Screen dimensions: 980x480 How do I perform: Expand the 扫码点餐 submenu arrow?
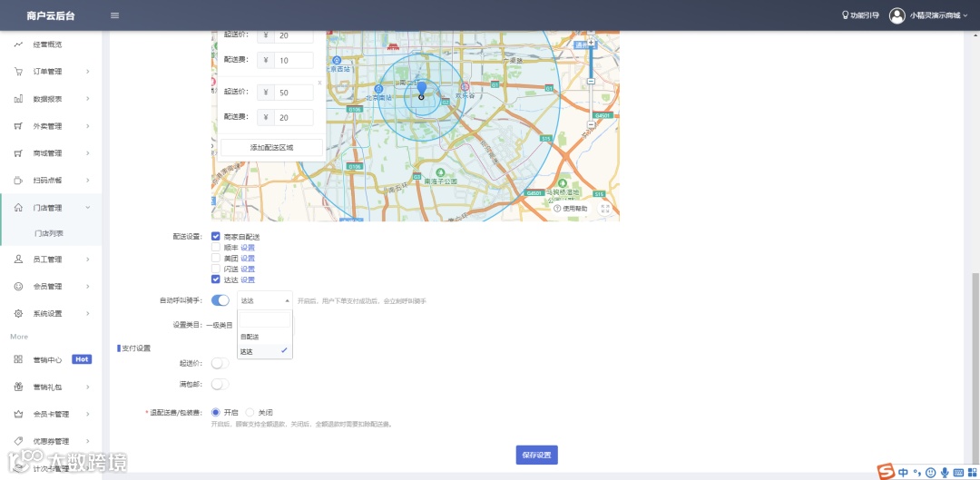tap(87, 180)
